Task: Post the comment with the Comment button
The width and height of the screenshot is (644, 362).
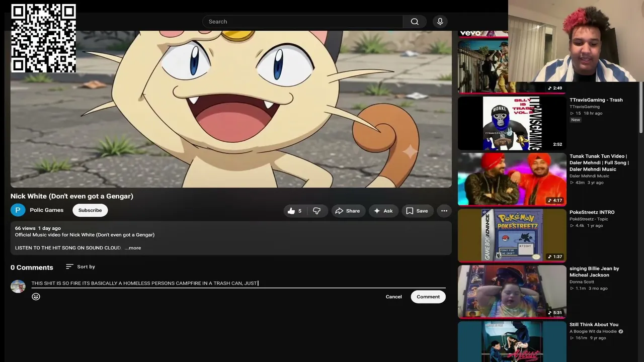Action: [428, 297]
